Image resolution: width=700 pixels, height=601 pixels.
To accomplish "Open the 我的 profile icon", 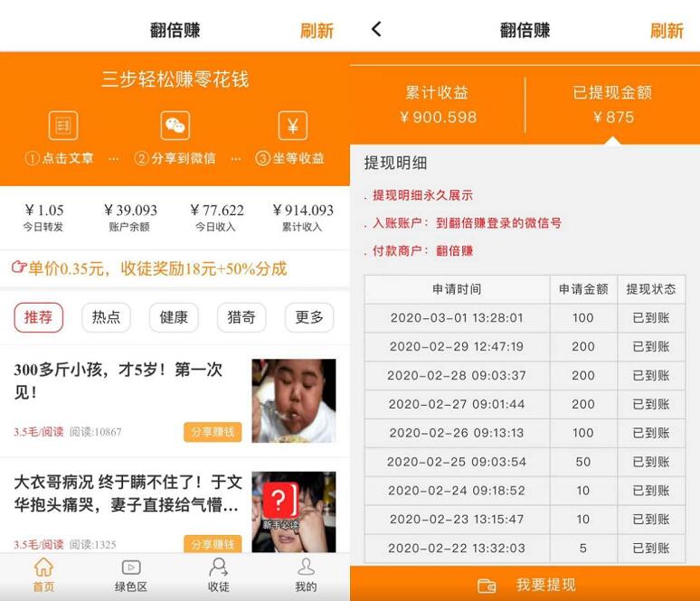I will click(306, 567).
